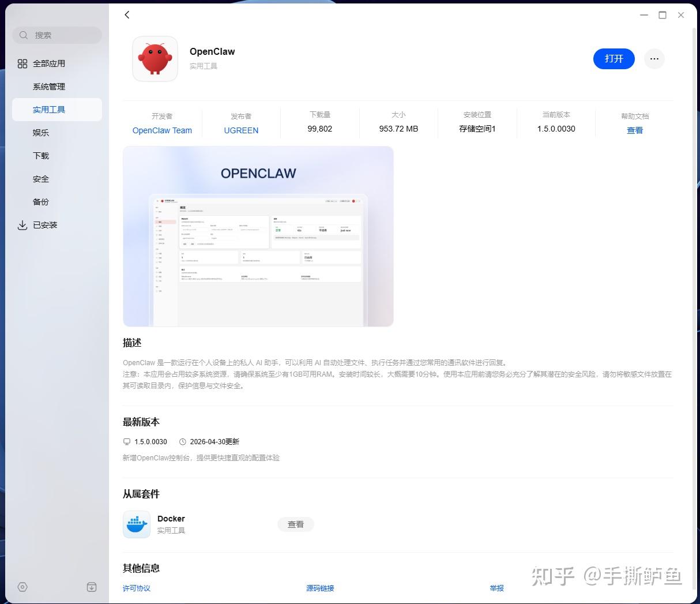Click the 从属套件 heading
The height and width of the screenshot is (604, 700).
pos(141,494)
